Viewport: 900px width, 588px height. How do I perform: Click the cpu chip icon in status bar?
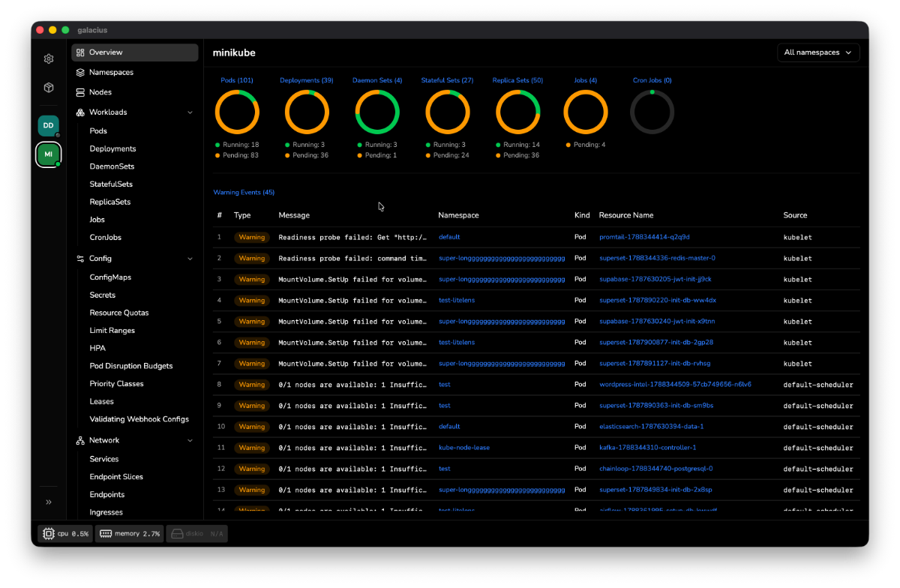click(x=49, y=534)
